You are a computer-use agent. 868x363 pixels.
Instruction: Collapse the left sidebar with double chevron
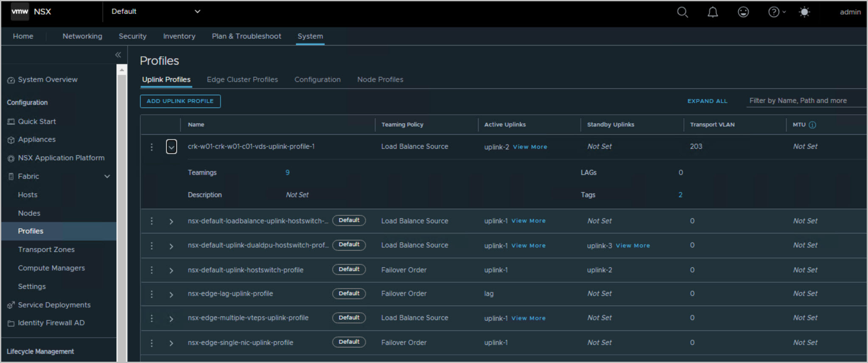pos(118,55)
